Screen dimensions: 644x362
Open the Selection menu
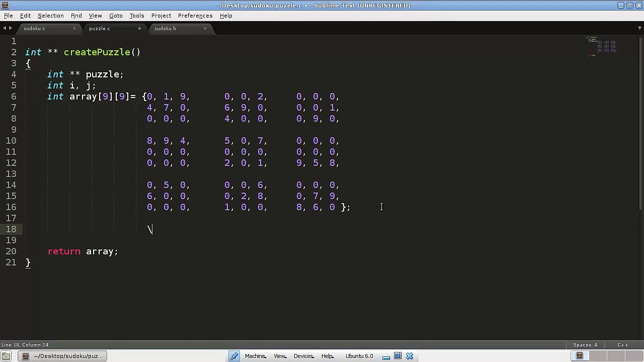pos(51,16)
